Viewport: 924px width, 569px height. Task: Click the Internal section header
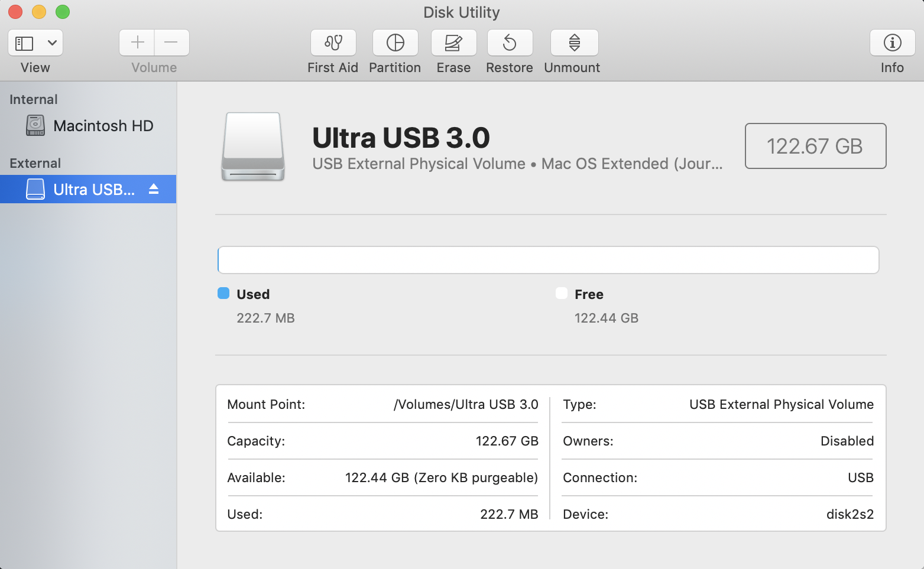(34, 99)
